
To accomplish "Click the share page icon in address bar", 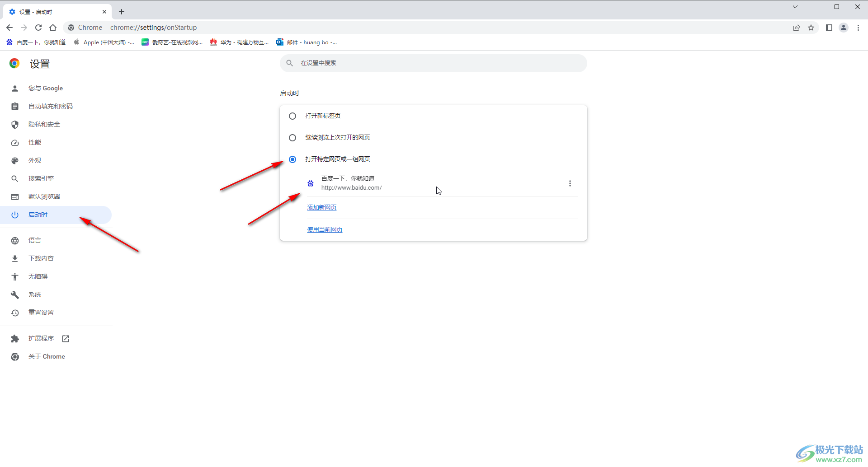I will coord(797,28).
